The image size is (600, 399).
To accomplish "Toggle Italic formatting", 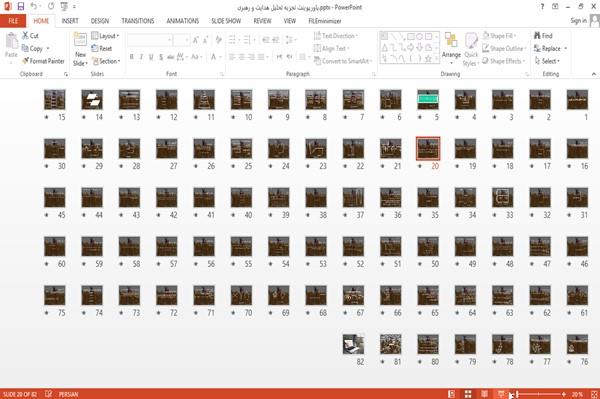I will click(141, 57).
